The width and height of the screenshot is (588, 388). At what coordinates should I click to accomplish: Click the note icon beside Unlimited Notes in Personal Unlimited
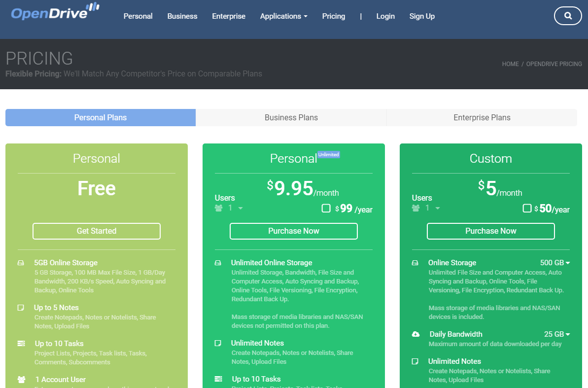[218, 343]
